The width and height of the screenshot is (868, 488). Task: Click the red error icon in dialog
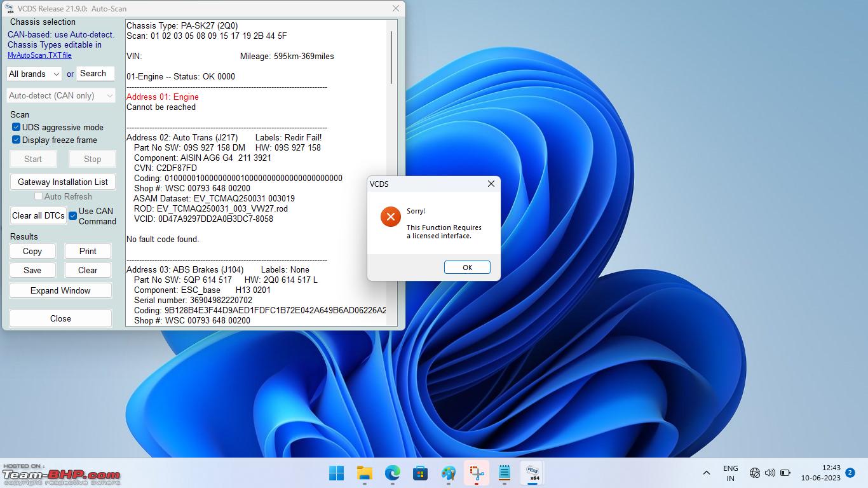click(x=390, y=217)
